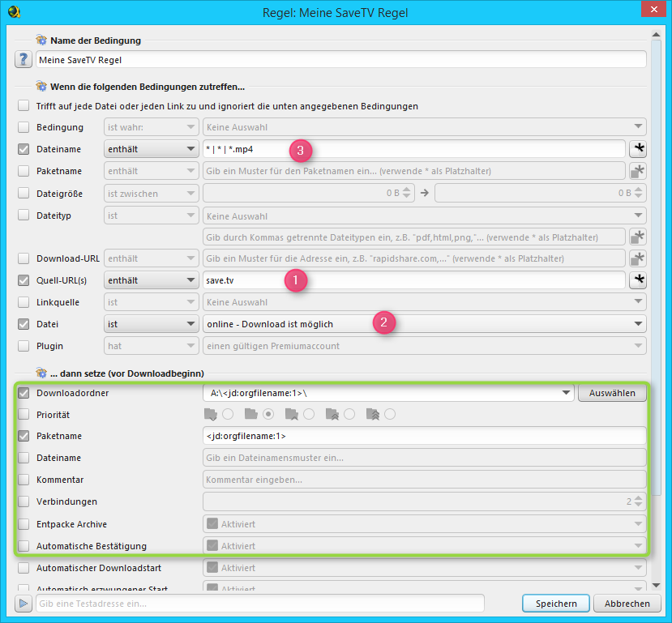This screenshot has height=623, width=672.
Task: Expand the 'online - Download ist möglich' dropdown
Action: coord(422,324)
